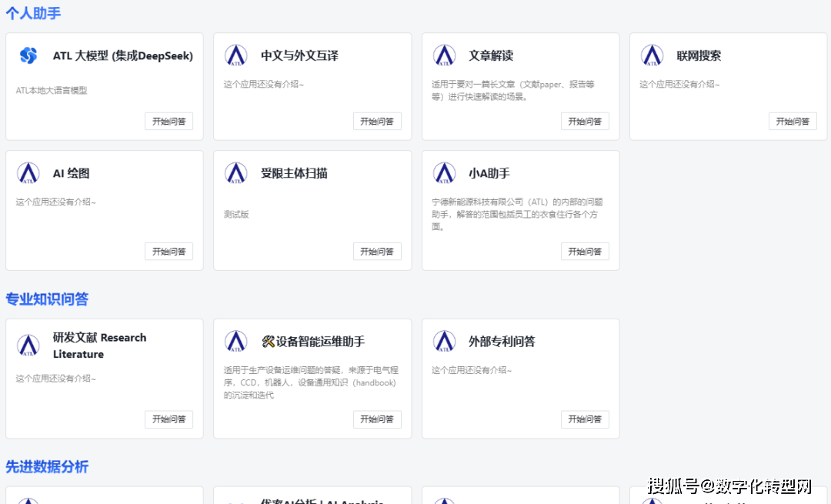Start 受限主体扫描 via 开始问答 button
Image resolution: width=831 pixels, height=504 pixels.
376,252
